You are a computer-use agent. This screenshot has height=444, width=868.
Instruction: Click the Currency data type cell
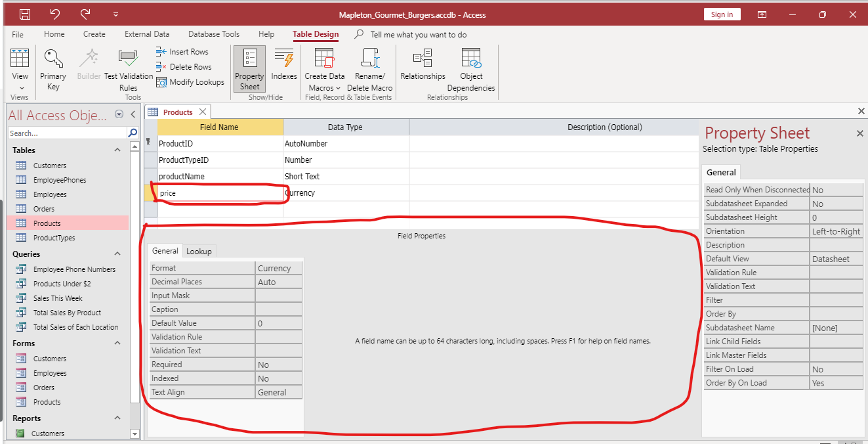point(346,193)
